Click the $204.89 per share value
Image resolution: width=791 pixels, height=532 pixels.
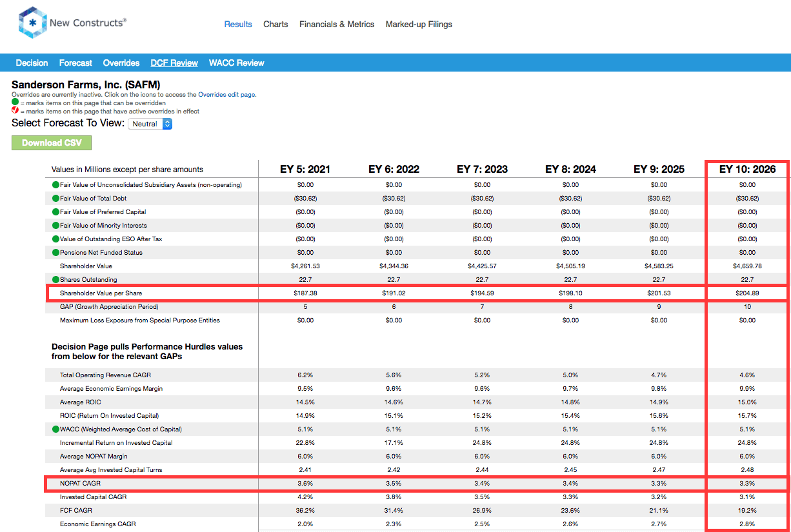pos(747,293)
